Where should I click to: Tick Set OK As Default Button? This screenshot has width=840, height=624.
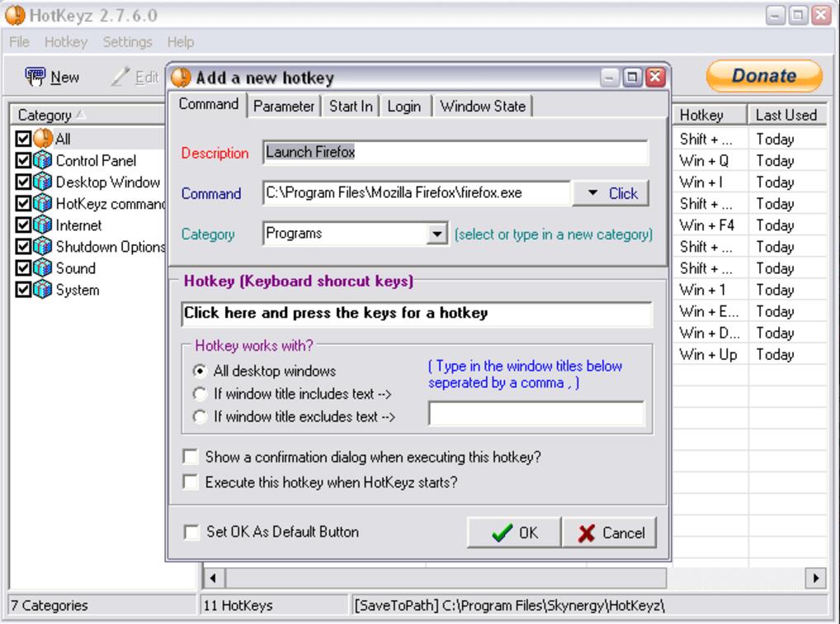pos(191,532)
